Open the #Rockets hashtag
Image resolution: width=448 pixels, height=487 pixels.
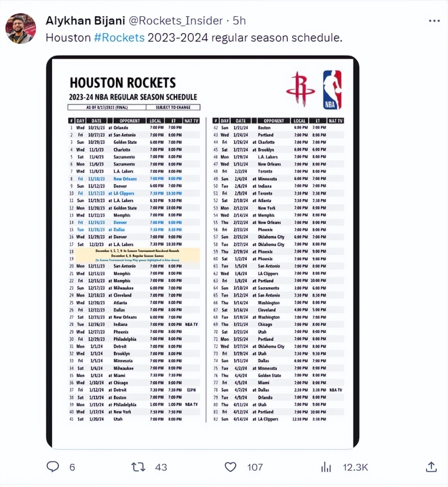tap(119, 38)
